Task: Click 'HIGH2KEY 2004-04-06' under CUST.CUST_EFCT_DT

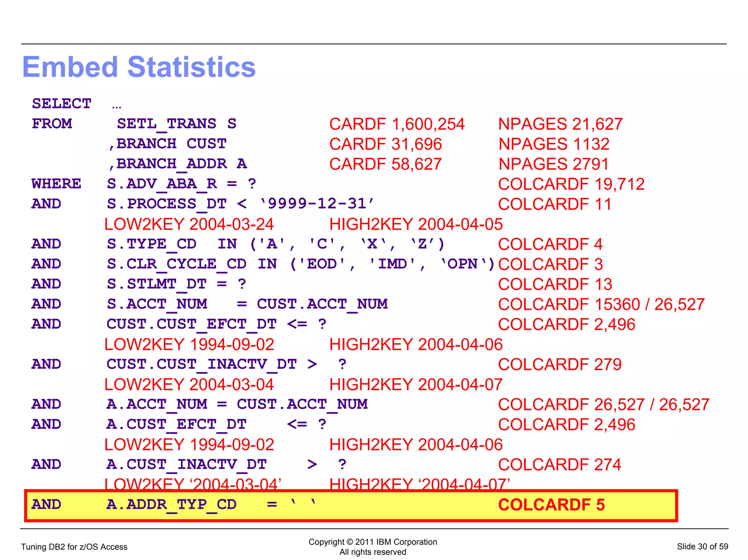Action: click(x=416, y=344)
